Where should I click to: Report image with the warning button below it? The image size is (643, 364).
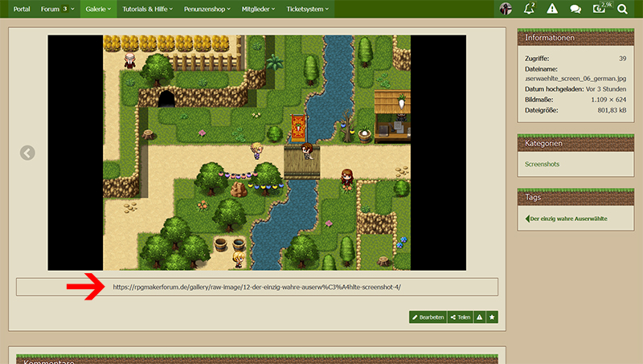pos(479,317)
